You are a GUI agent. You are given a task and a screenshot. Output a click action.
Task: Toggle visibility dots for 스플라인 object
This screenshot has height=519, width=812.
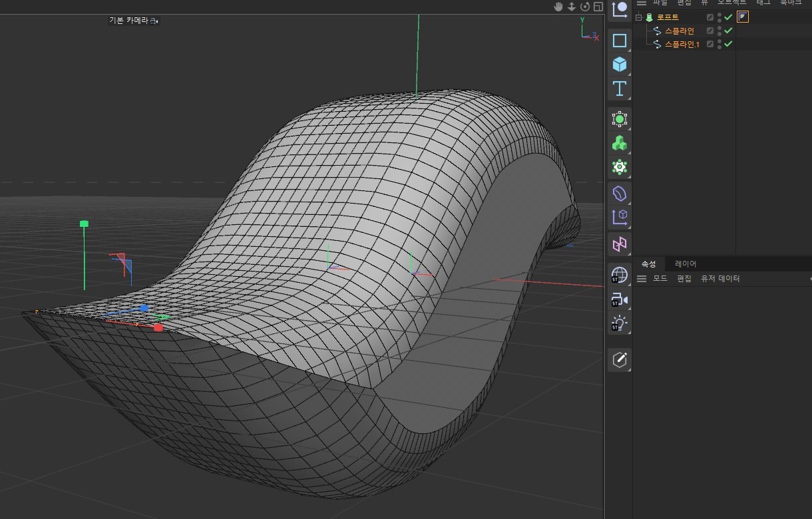(x=719, y=31)
